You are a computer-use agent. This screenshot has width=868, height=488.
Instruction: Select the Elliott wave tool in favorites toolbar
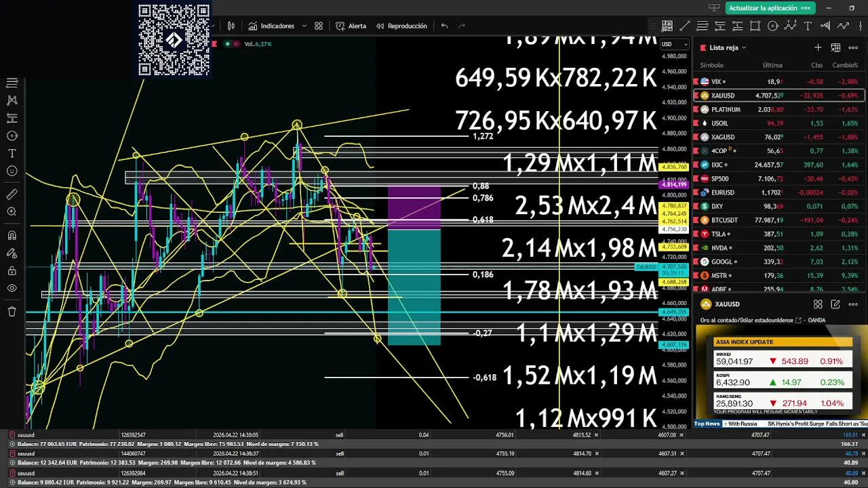pos(790,26)
